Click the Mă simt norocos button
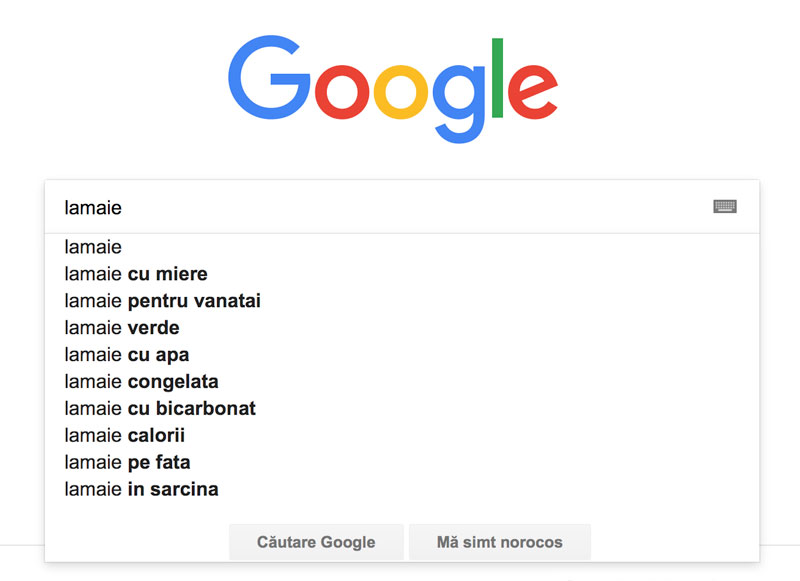 [x=500, y=542]
